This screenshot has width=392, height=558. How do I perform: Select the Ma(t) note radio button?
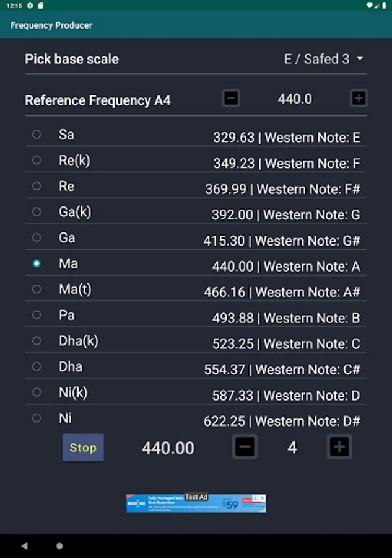tap(37, 289)
